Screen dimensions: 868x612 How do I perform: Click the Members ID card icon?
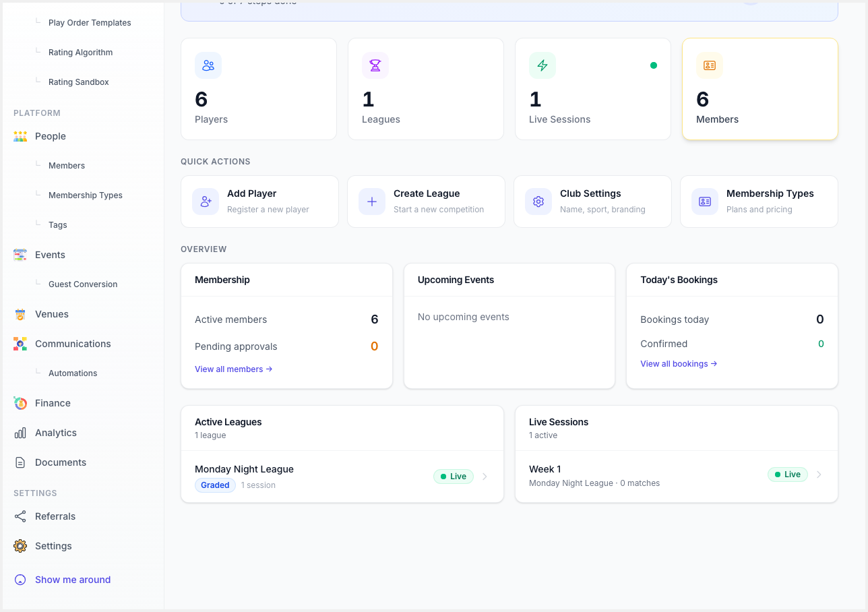click(x=710, y=65)
